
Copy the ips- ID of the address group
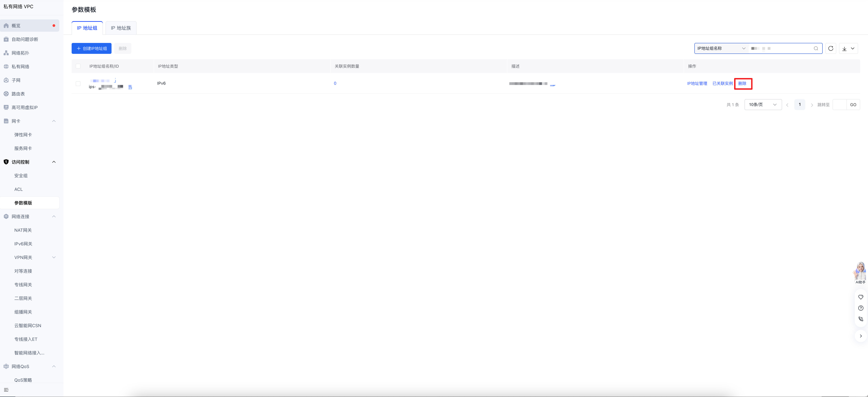pyautogui.click(x=130, y=87)
